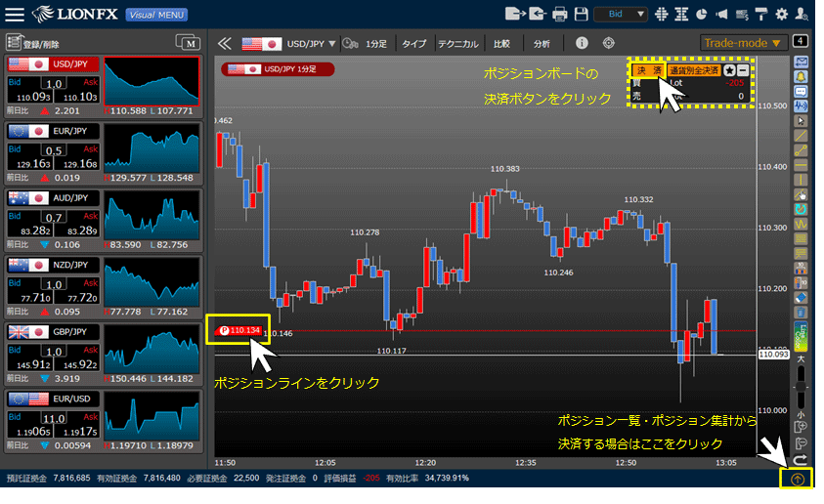Image resolution: width=824 pixels, height=504 pixels.
Task: Toggle sound wave icon in right toolbar
Action: pos(801,106)
